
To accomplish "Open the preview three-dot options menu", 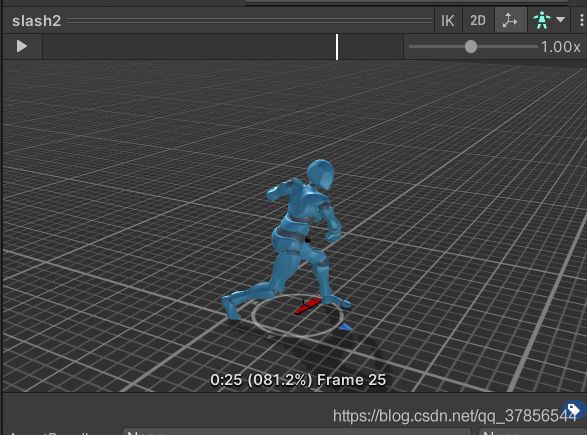I will (x=581, y=21).
